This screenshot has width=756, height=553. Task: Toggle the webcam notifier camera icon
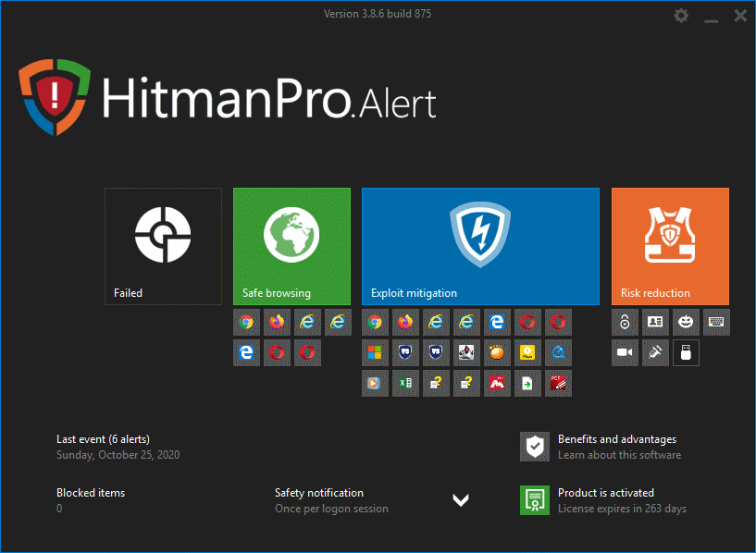625,353
